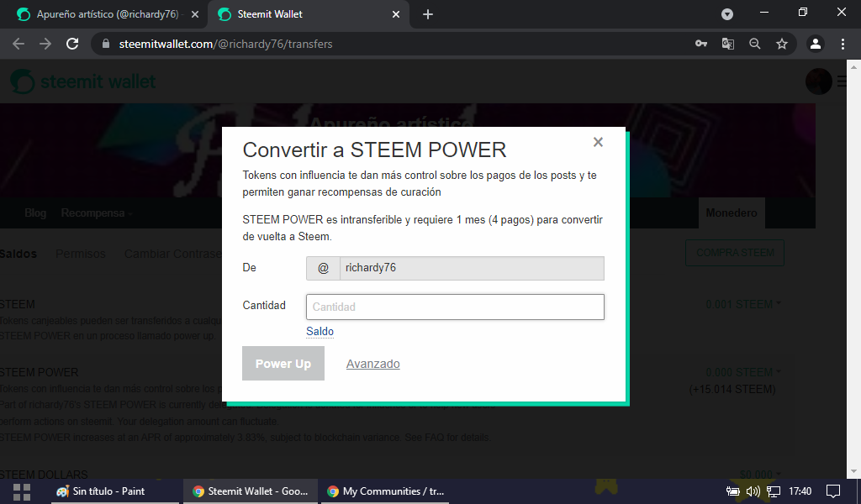Click the De account field richardy76

pos(472,268)
